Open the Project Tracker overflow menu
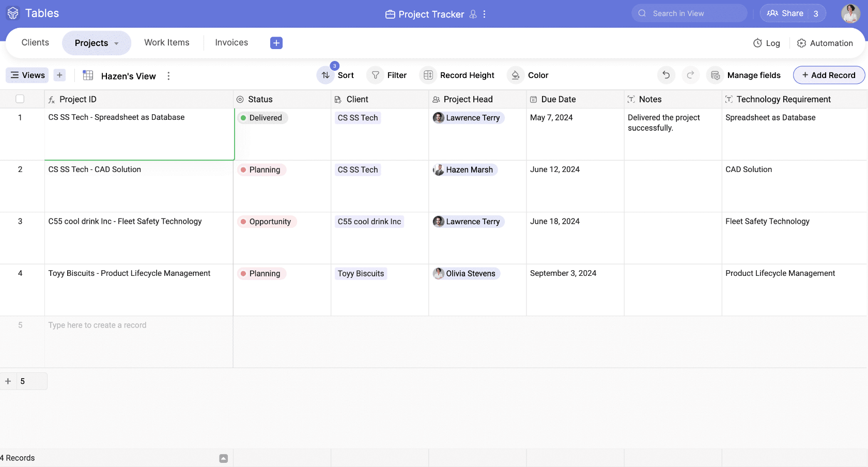 click(484, 14)
